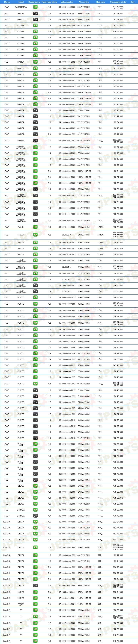Click petrol icon for Delta 137kW / 186KM
Image resolution: width=138 pixels, height=644 pixels.
pyautogui.click(x=35, y=573)
